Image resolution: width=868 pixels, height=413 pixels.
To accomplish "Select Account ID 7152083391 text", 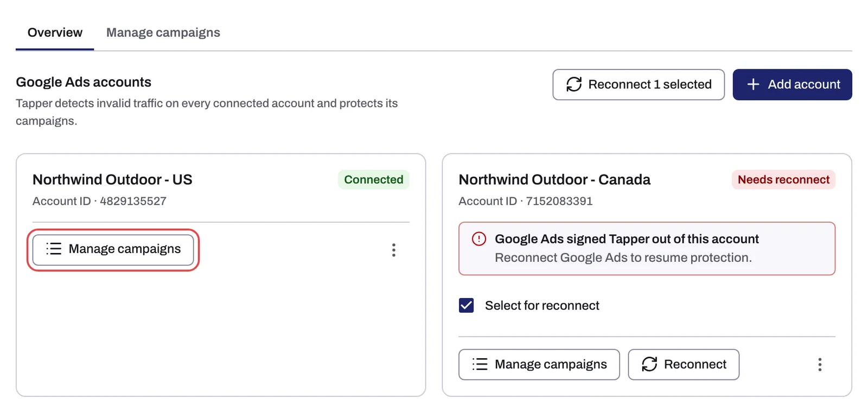I will point(526,201).
